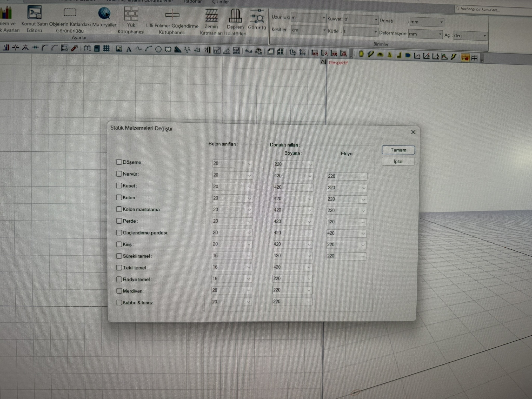This screenshot has width=532, height=399.
Task: Tick the Merdiven checkbox
Action: pos(119,291)
